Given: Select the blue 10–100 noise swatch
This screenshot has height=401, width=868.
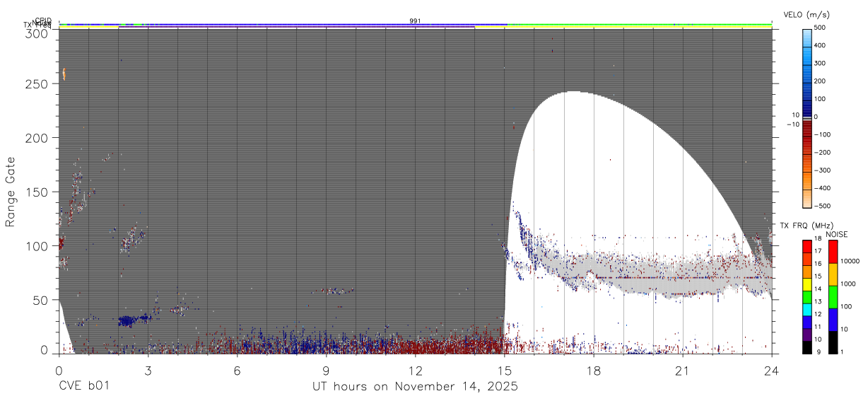Looking at the screenshot, I should coord(833,320).
